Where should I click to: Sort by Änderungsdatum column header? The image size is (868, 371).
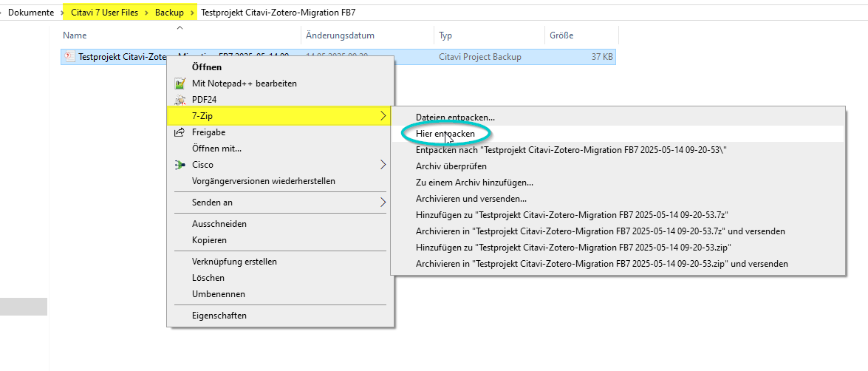(x=341, y=35)
